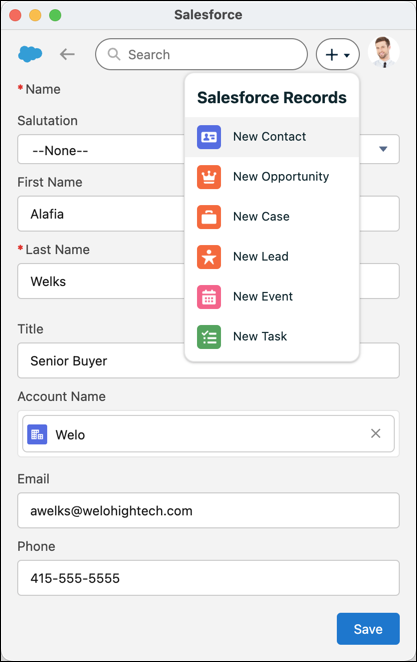Image resolution: width=417 pixels, height=662 pixels.
Task: Click the New Event calendar icon
Action: [209, 297]
